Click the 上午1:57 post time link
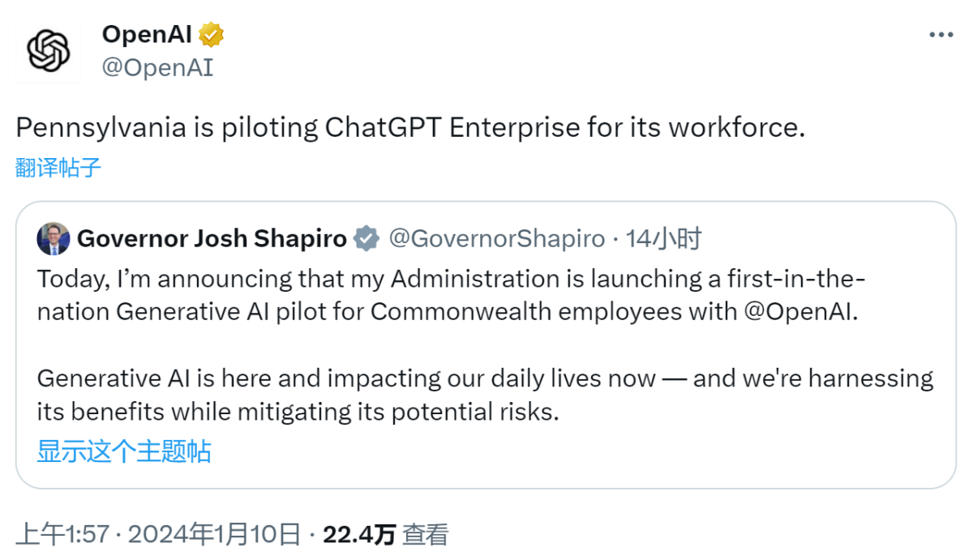 [63, 534]
